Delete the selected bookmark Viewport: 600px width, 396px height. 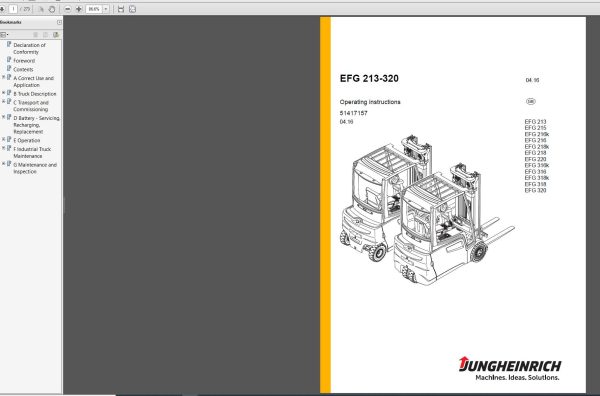coord(36,35)
